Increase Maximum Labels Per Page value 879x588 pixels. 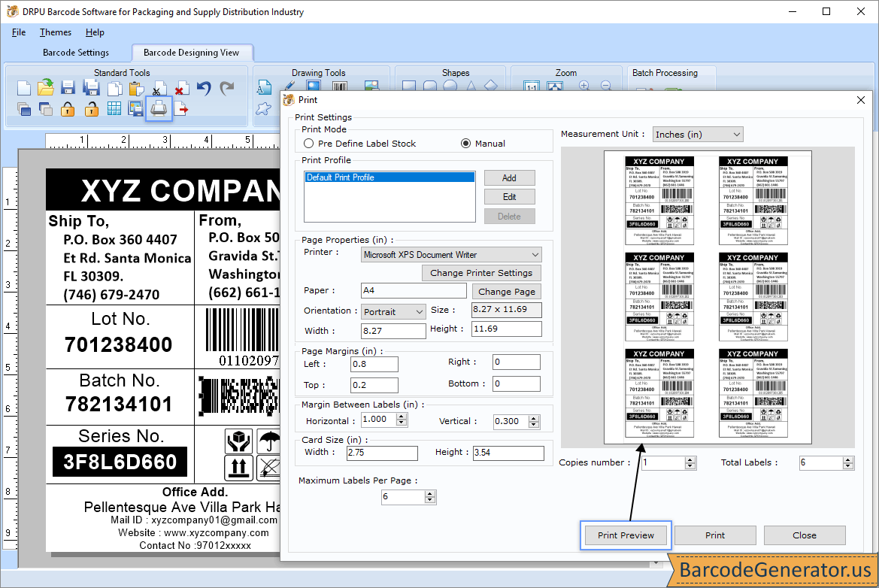click(430, 494)
